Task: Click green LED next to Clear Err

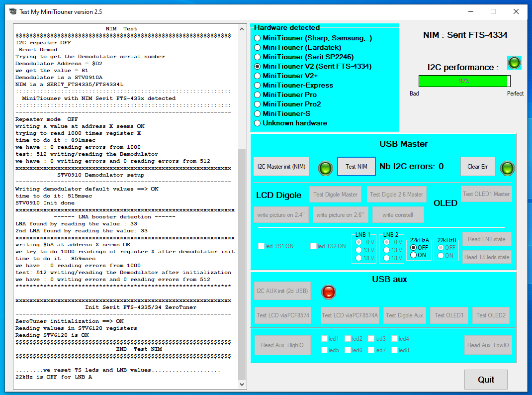Action: coord(507,168)
